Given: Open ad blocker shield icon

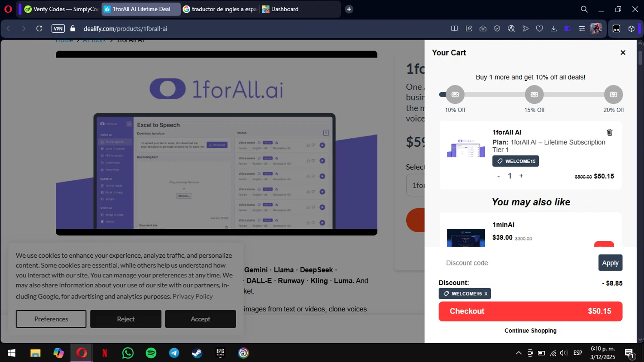Looking at the screenshot, I should [x=497, y=28].
